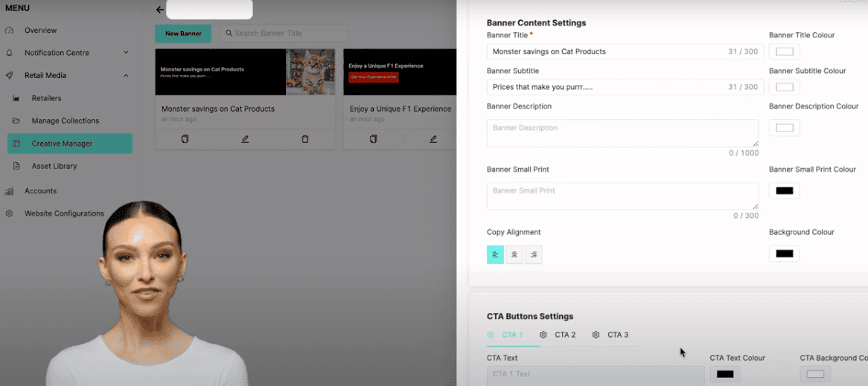
Task: Copy the Monster savings banner
Action: [x=185, y=139]
